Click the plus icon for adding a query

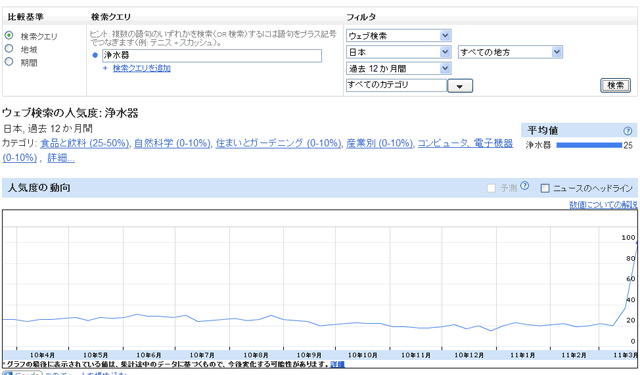[x=105, y=68]
